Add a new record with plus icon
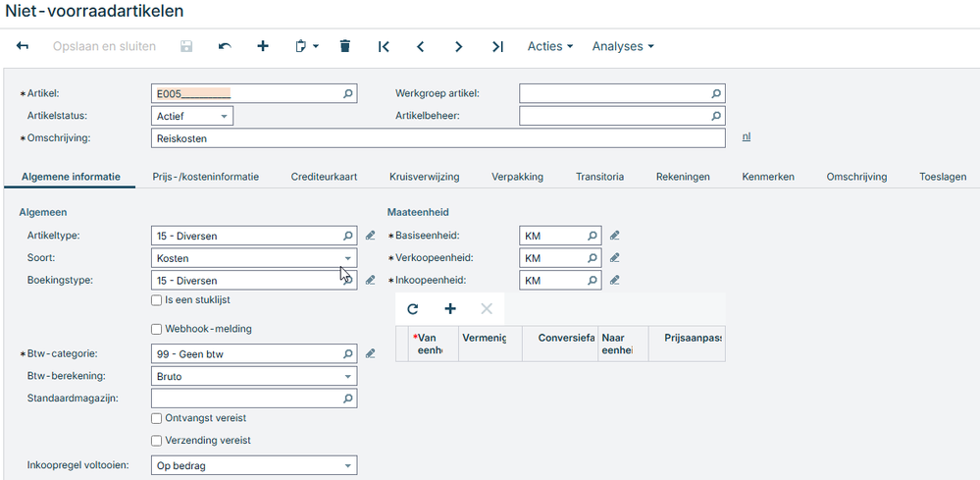 point(263,46)
